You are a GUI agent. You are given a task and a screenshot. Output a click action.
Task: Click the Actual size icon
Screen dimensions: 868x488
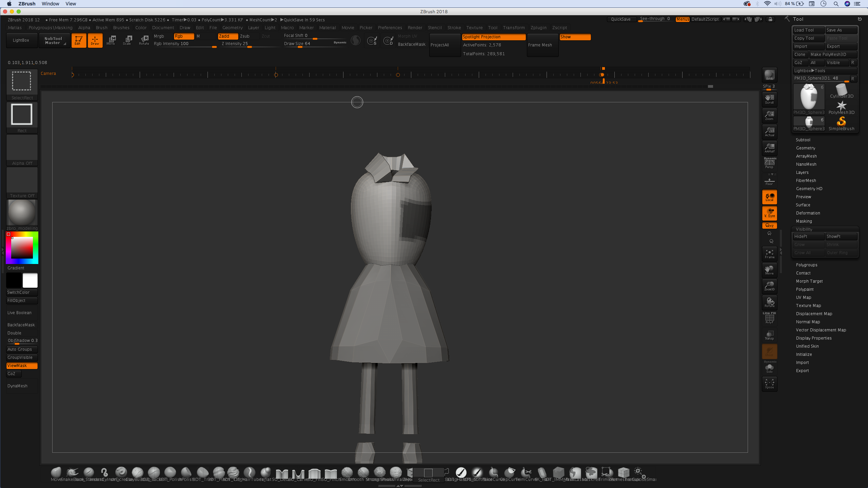click(x=769, y=131)
